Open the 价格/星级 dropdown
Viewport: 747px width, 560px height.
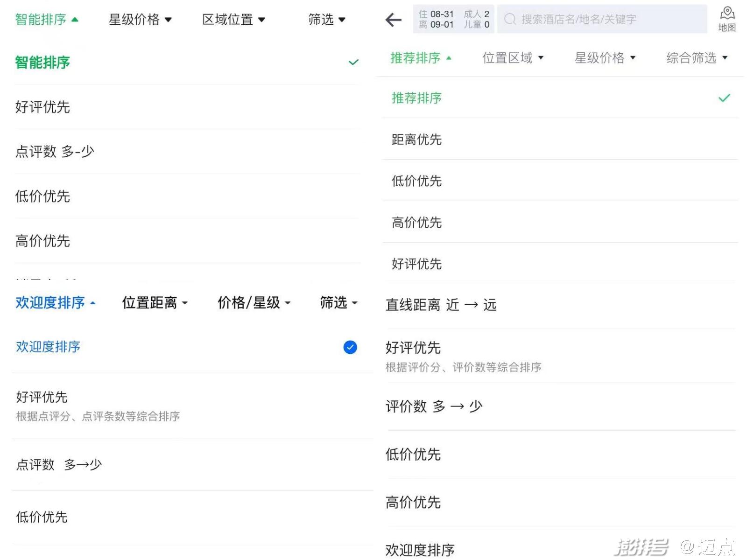click(x=254, y=303)
